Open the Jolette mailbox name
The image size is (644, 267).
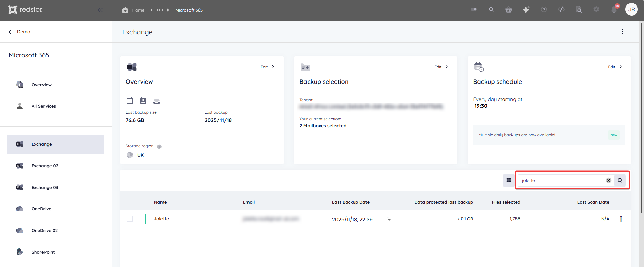tap(162, 219)
